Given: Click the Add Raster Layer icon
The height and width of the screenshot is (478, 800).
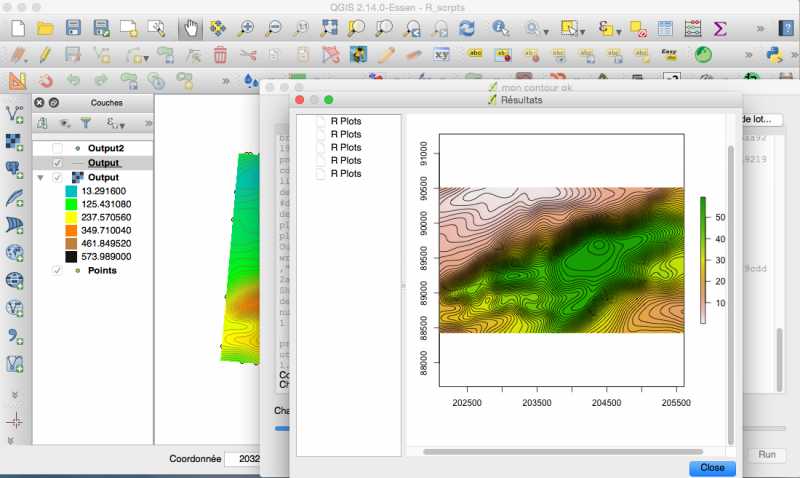Looking at the screenshot, I should coord(15,141).
